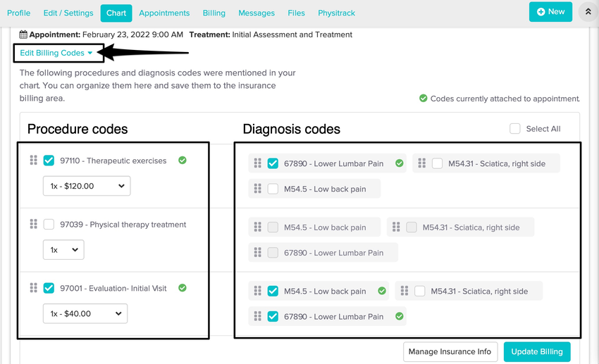599x364 pixels.
Task: Open the 1x - $120.00 quantity dropdown
Action: (87, 186)
